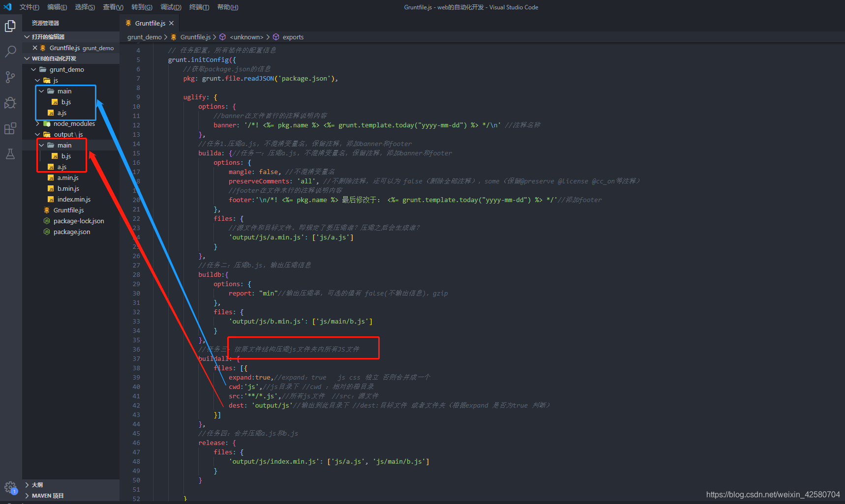845x504 pixels.
Task: Open the Search view in activity bar
Action: pos(10,51)
